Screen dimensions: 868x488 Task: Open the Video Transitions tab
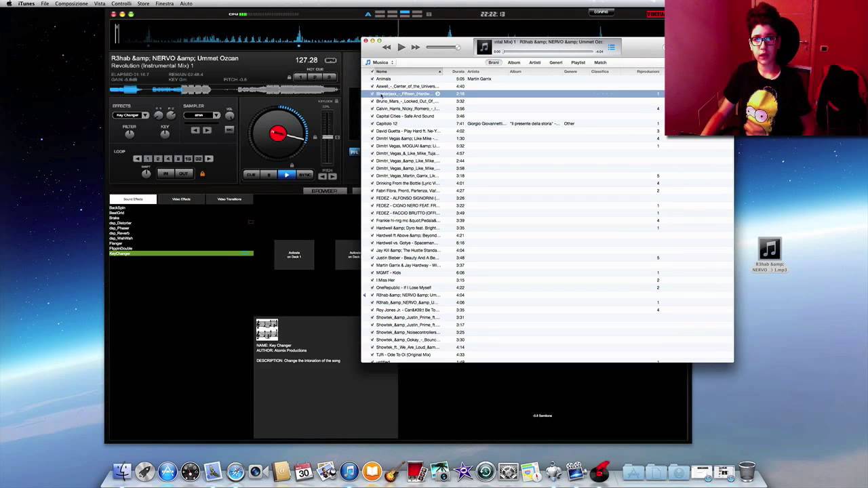coord(229,199)
